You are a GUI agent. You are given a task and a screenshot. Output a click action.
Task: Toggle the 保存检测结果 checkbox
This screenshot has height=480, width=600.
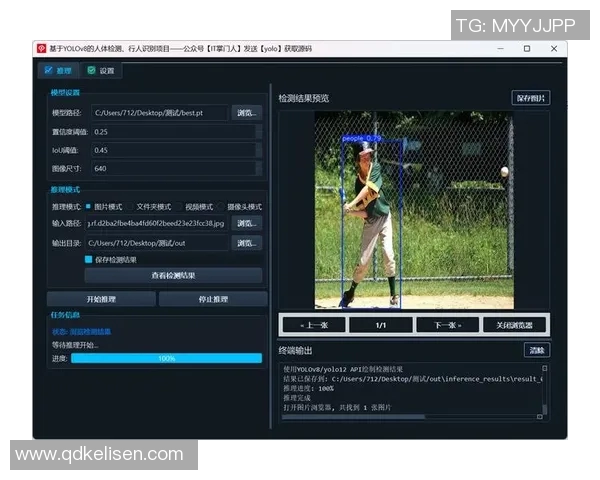point(89,259)
